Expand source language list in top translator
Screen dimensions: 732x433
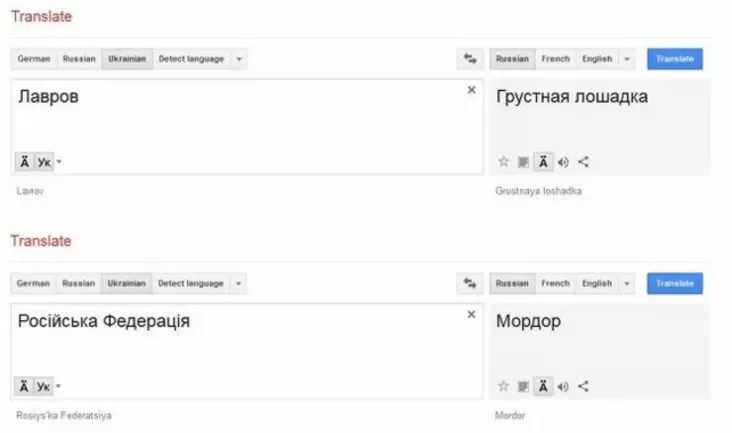239,59
